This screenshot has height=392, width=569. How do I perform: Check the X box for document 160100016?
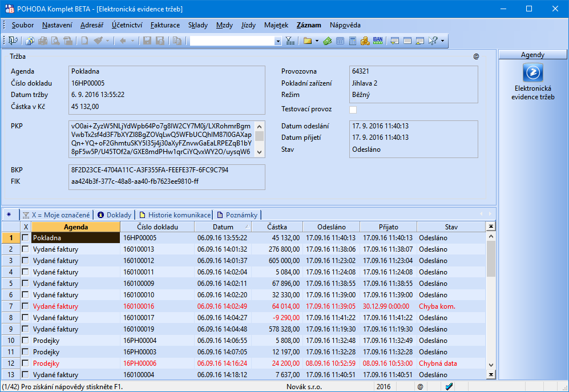[26, 306]
